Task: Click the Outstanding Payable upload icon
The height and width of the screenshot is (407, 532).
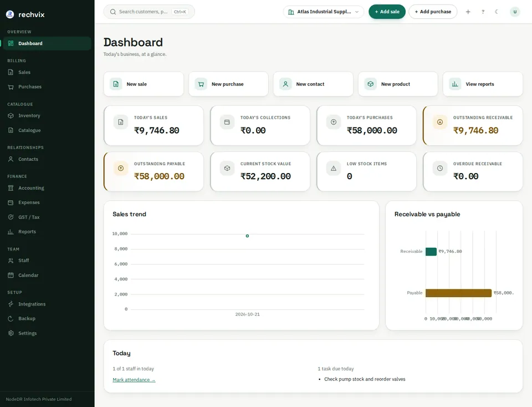Action: pyautogui.click(x=121, y=169)
